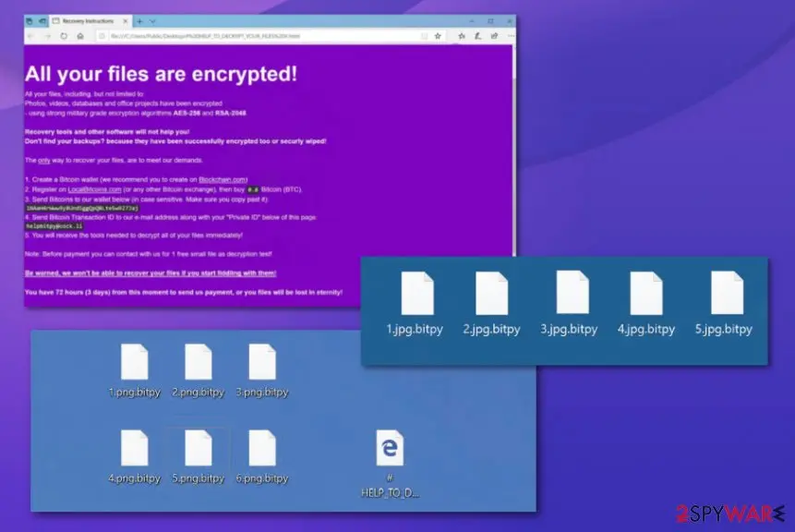795x532 pixels.
Task: Click the '72 hours (3 days)' deadline line
Action: (x=184, y=292)
